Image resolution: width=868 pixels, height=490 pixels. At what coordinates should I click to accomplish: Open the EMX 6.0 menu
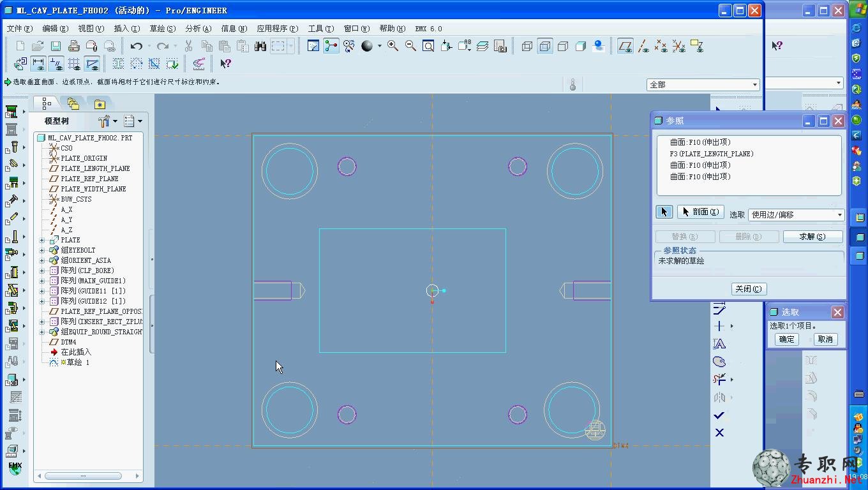point(429,29)
